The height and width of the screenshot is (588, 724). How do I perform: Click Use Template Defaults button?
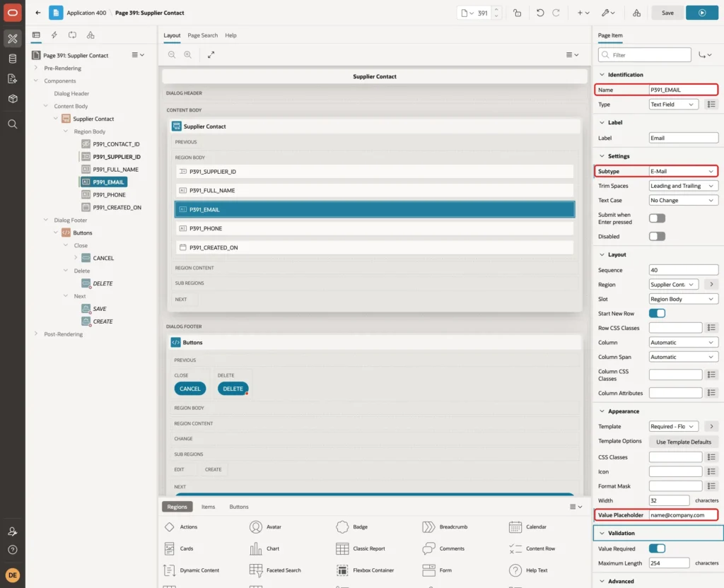(x=684, y=442)
